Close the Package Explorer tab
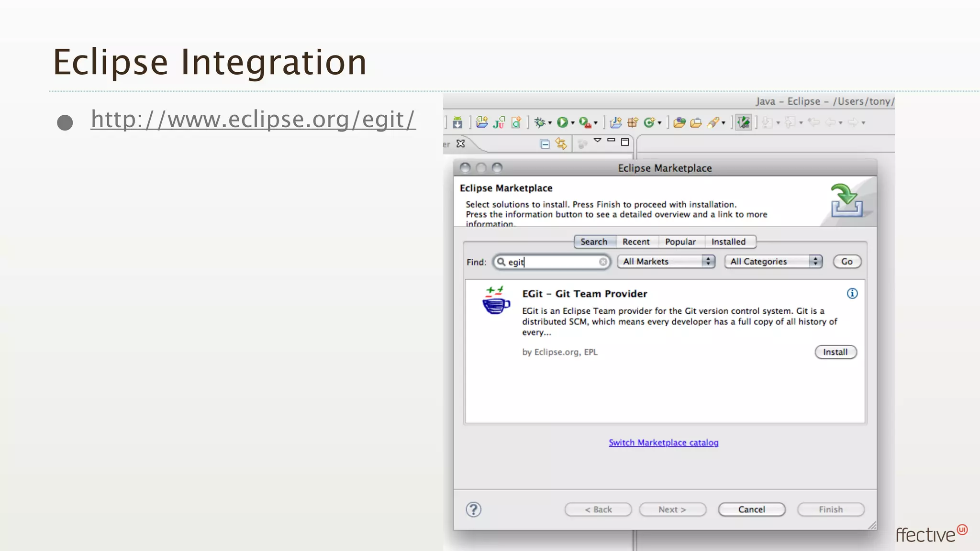980x551 pixels. pos(460,143)
